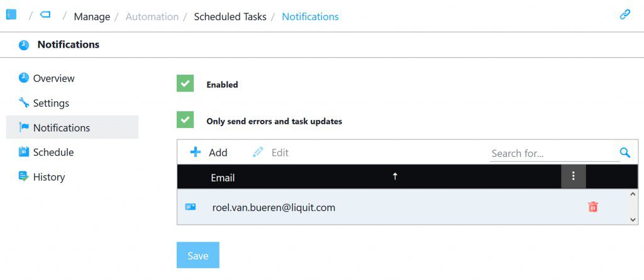Toggle Only send errors and task updates
The height and width of the screenshot is (280, 644).
(x=185, y=120)
